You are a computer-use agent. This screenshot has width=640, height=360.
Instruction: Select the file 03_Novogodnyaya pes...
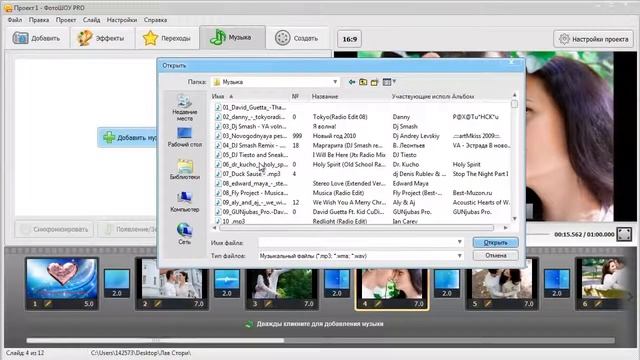[x=251, y=136]
